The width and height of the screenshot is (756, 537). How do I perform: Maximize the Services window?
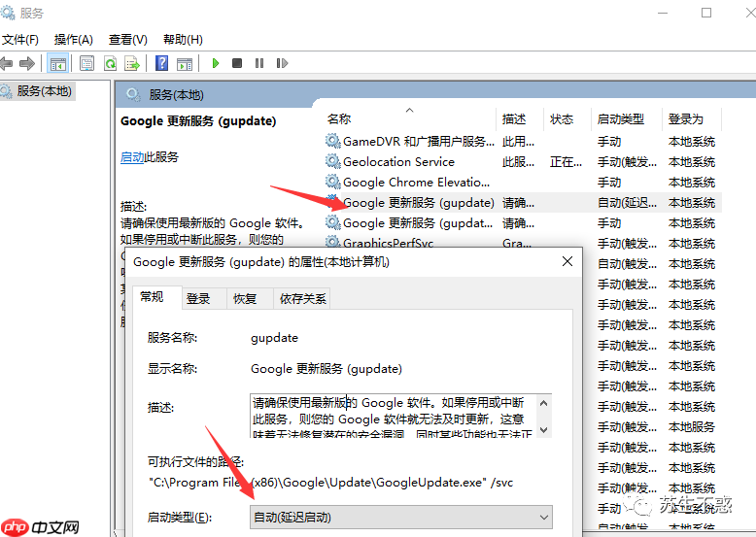pos(706,13)
